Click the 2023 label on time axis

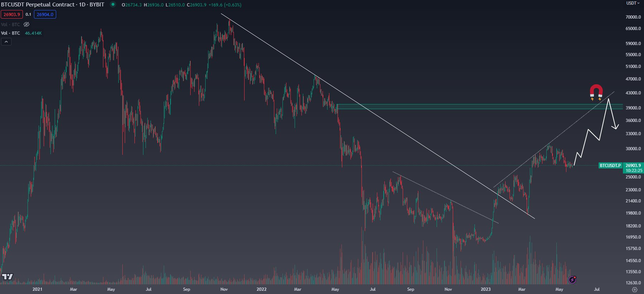point(486,289)
